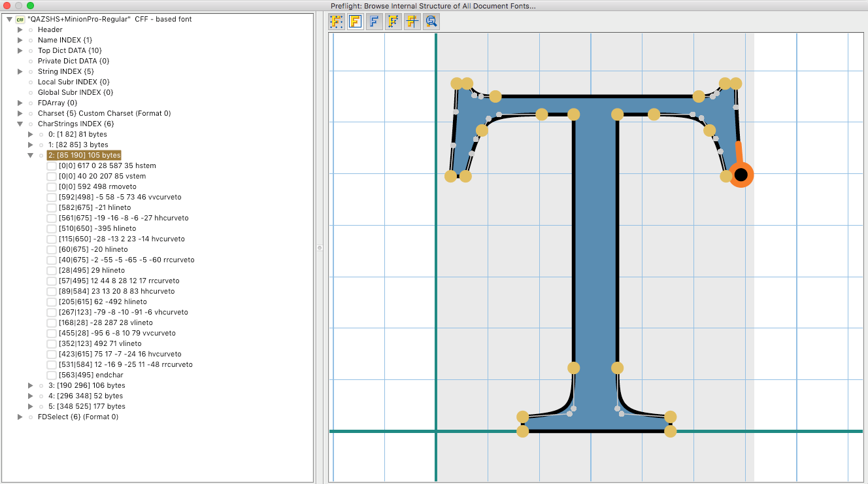Select the Private Dict DATA {0} item
868x484 pixels.
[73, 61]
